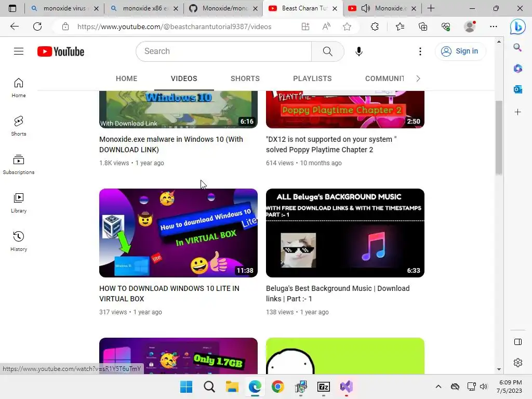
Task: Close the Beast Charan Tutorial tab
Action: pos(335,8)
